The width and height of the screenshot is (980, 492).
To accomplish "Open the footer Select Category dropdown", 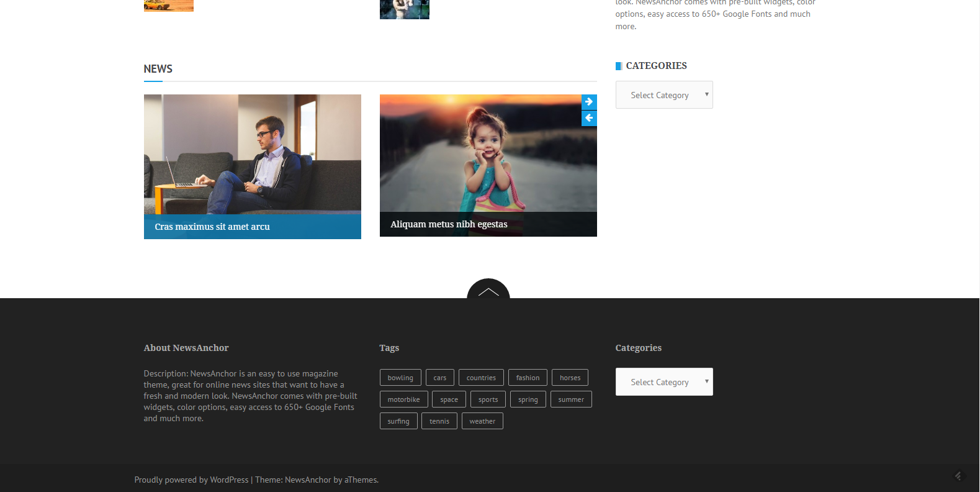I will pyautogui.click(x=663, y=382).
